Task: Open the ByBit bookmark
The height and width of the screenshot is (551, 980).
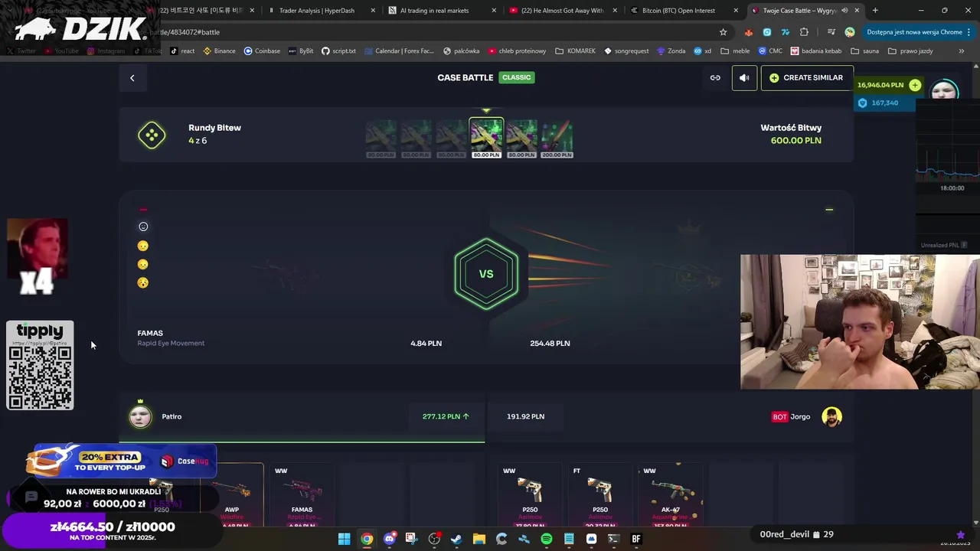Action: coord(300,51)
